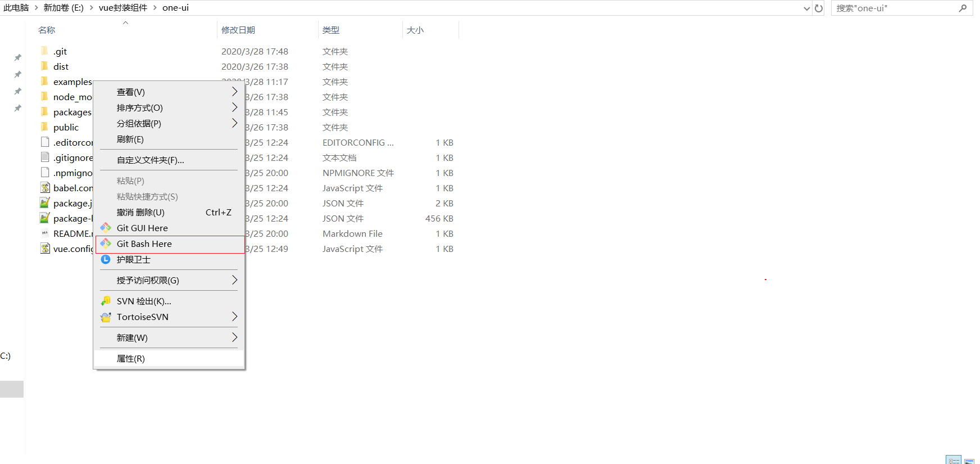This screenshot has width=980, height=464.
Task: Select 护眼卫士 menu entry
Action: point(169,259)
